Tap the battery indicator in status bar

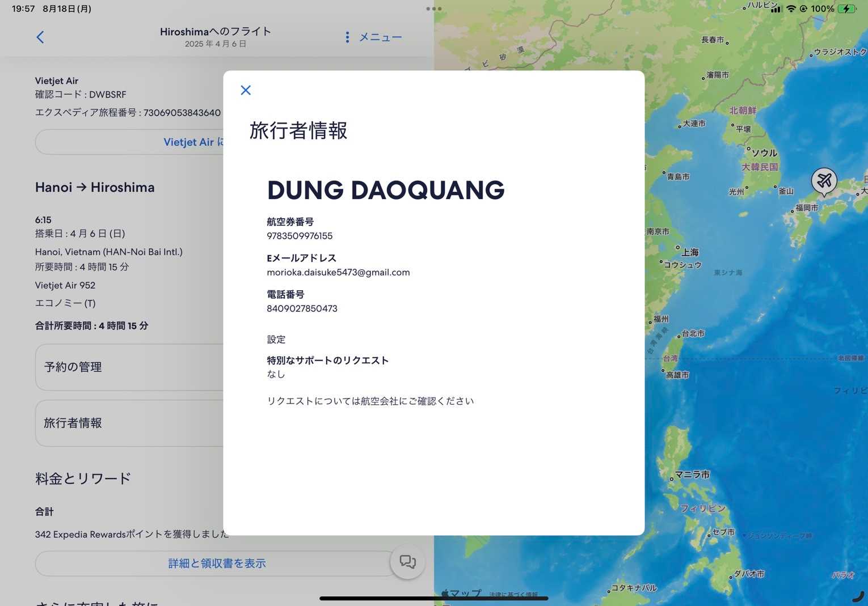[846, 9]
